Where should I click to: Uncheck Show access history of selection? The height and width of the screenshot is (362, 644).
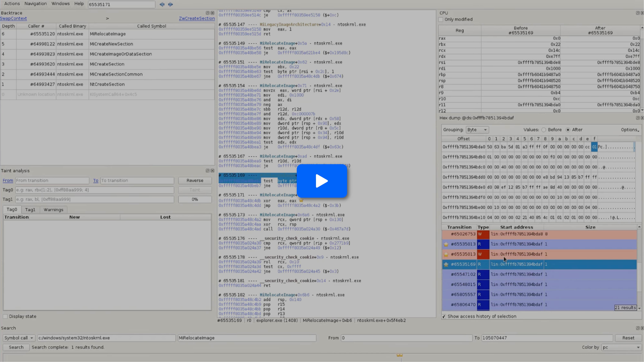444,316
